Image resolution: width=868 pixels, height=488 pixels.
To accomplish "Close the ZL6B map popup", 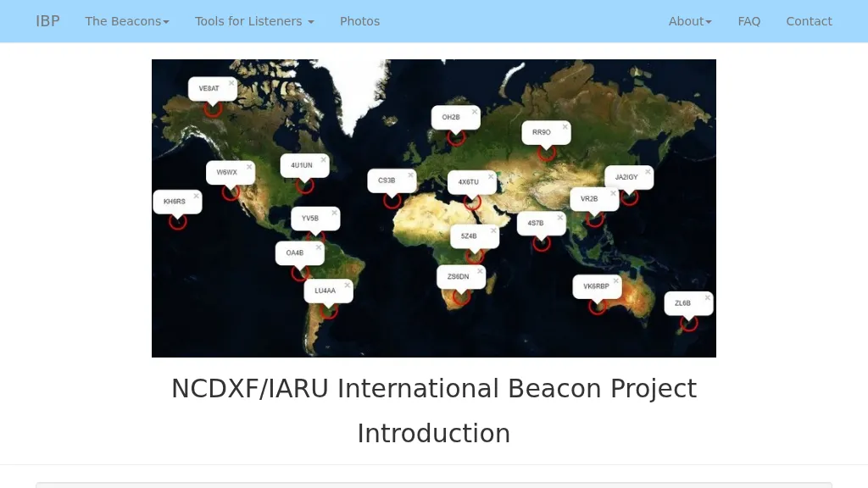I will pos(707,297).
